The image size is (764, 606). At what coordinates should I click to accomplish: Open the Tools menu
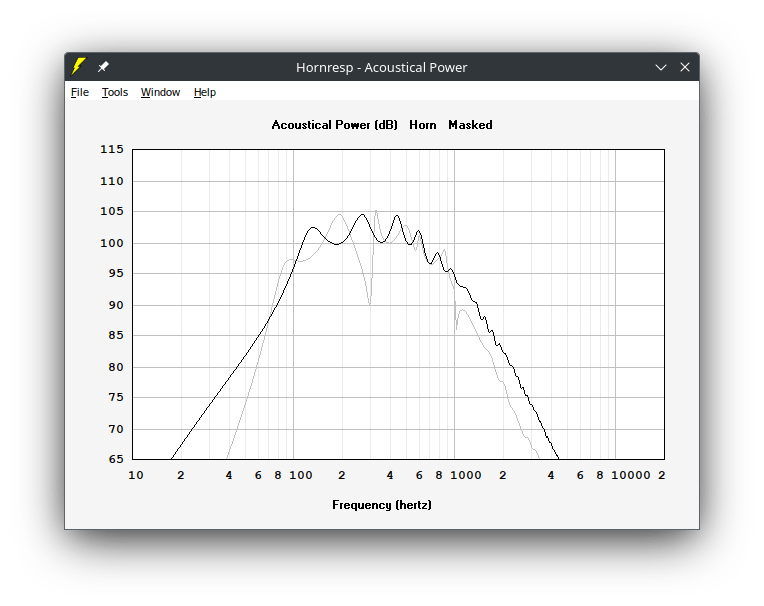(115, 92)
